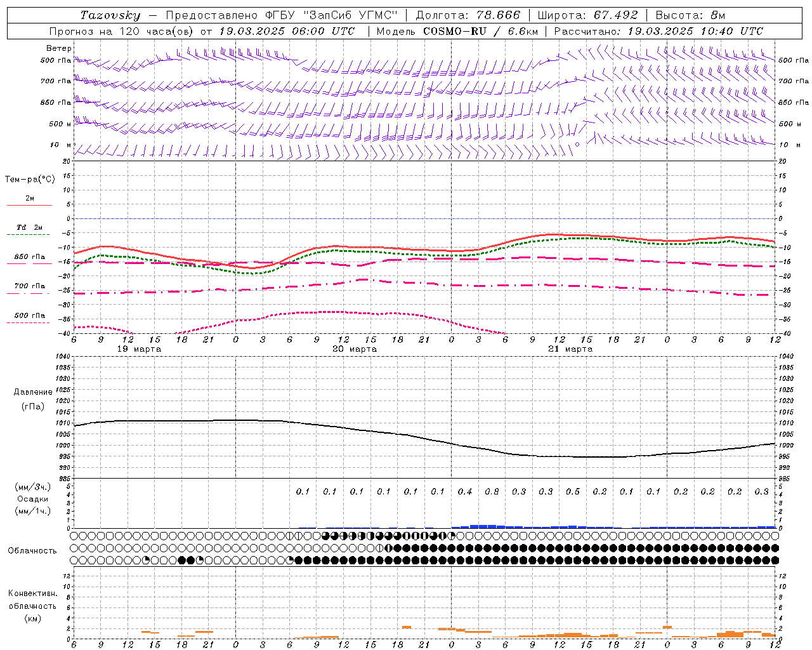Click the 0.5 precipitation value

(x=573, y=491)
